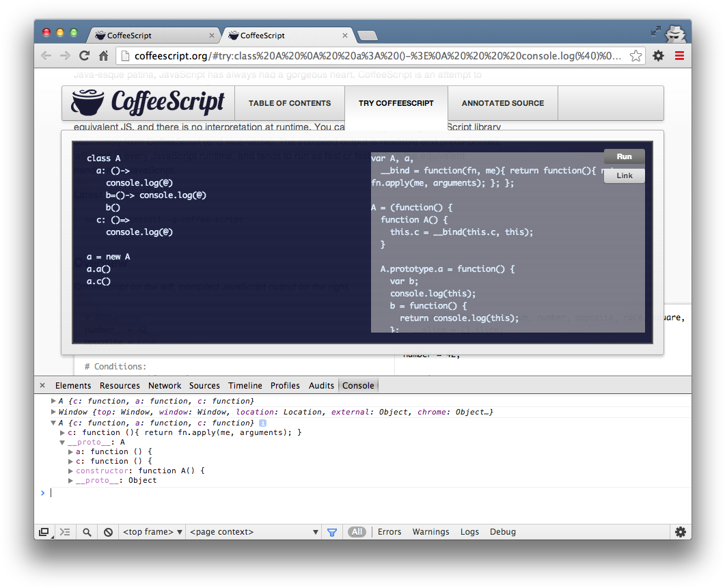This screenshot has height=588, width=725.
Task: Go forward in browser history
Action: [65, 56]
